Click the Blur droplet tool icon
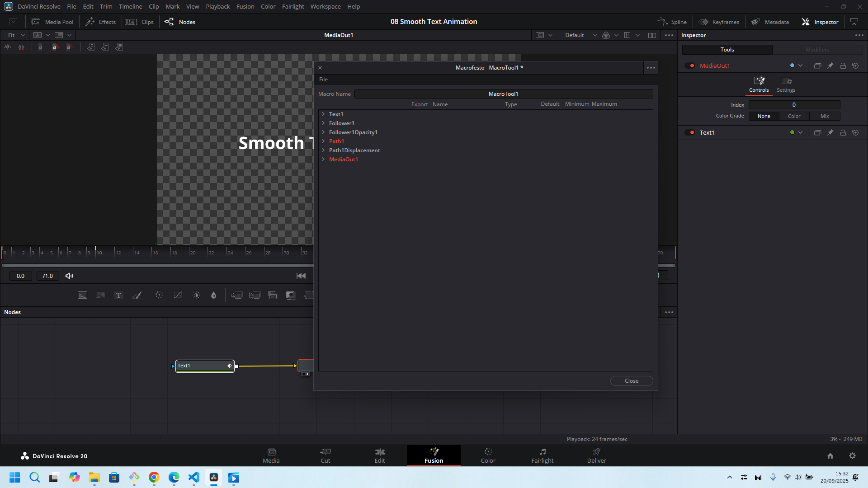The height and width of the screenshot is (488, 868). (x=214, y=295)
